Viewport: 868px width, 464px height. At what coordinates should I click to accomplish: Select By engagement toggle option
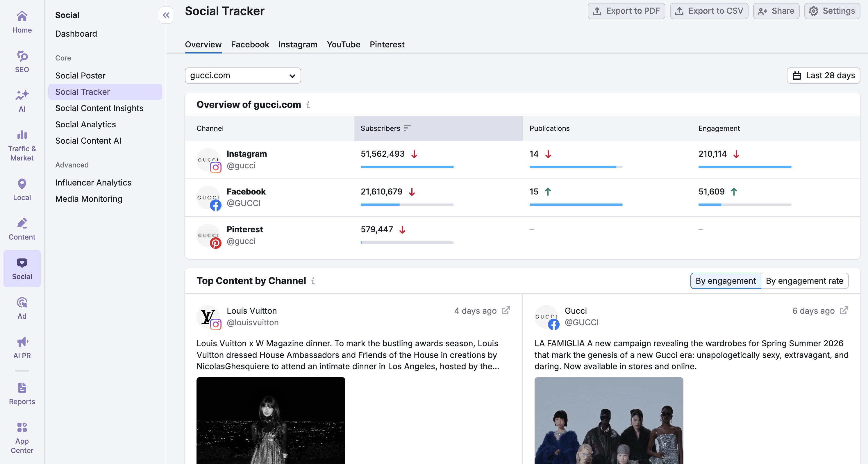click(726, 281)
